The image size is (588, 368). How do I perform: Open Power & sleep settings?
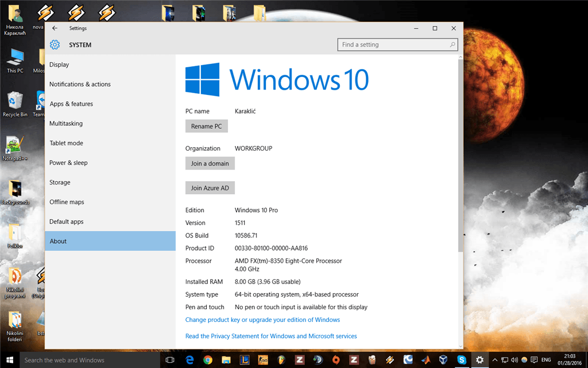point(110,163)
